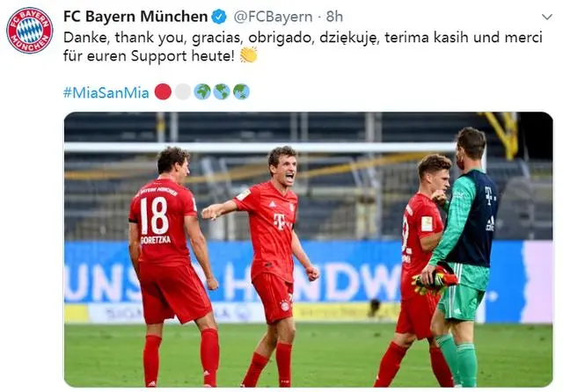This screenshot has width=563, height=392.
Task: Click the goalkeeper in green kit
Action: (461, 257)
